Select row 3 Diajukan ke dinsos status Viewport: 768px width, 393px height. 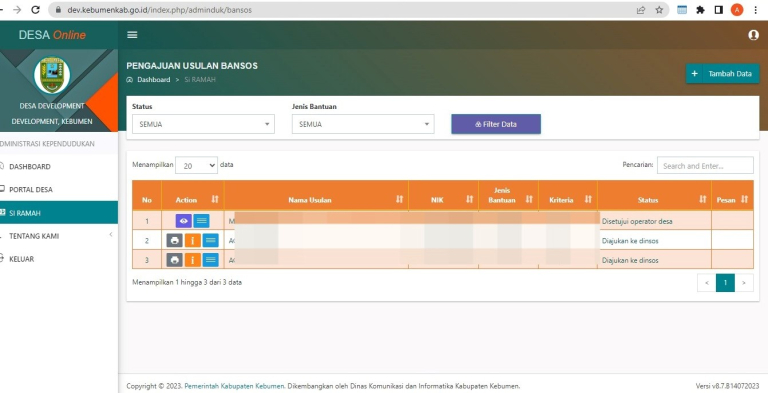tap(654, 260)
